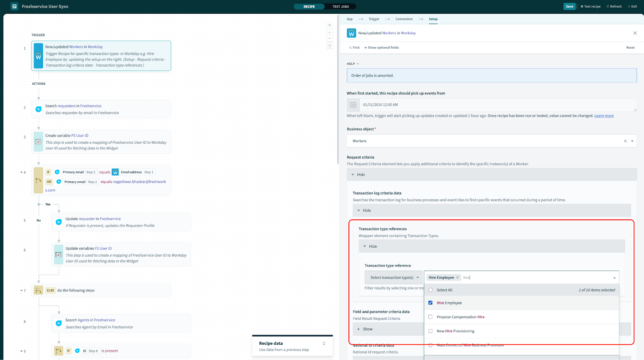644x360 pixels.
Task: Switch to the RECIPE tab
Action: tap(309, 6)
